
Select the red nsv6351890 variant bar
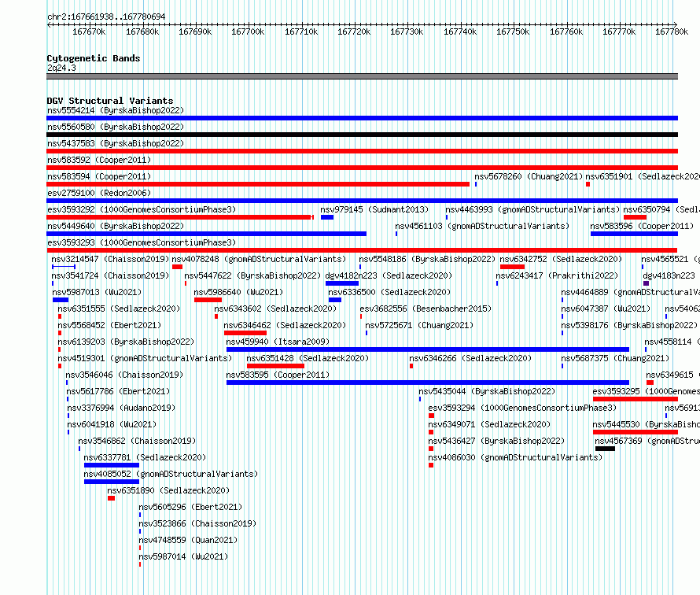pos(111,498)
